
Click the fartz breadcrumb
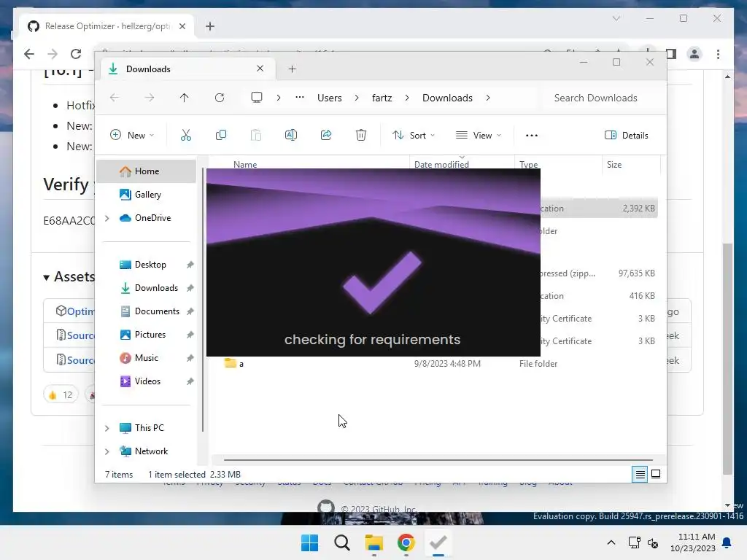[382, 98]
